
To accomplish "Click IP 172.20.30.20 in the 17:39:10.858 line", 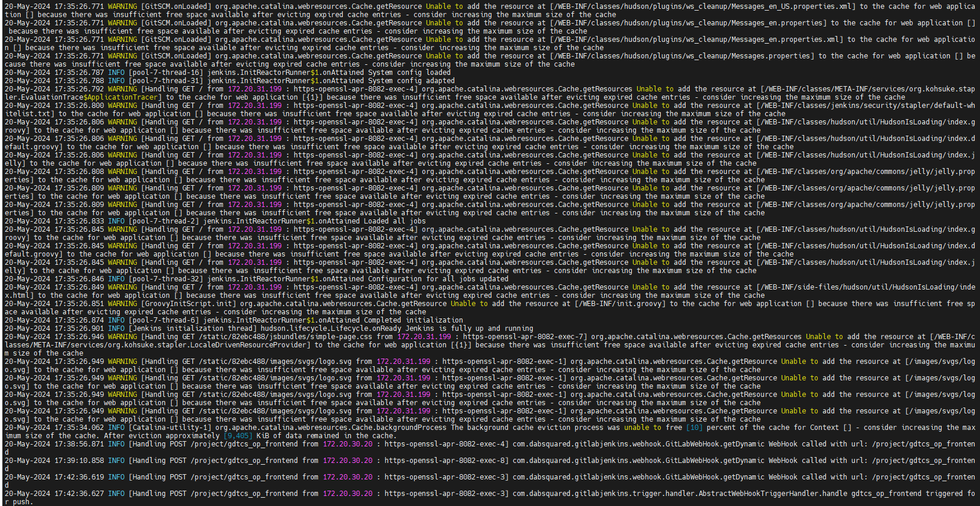I will point(348,461).
